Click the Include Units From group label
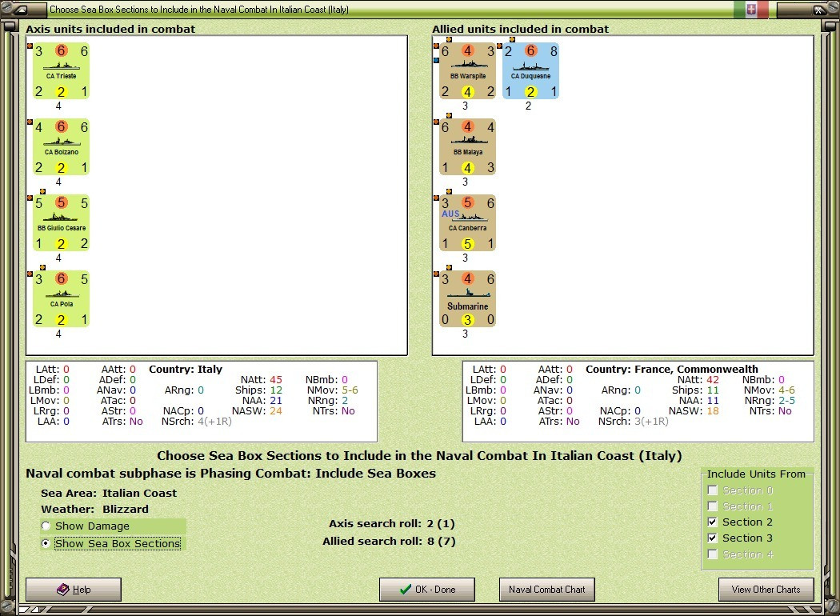Image resolution: width=840 pixels, height=616 pixels. pos(756,474)
